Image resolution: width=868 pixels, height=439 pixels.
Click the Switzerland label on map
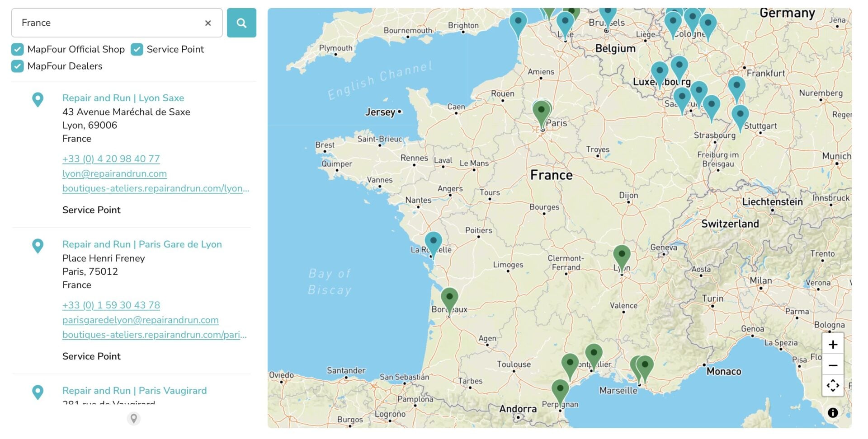(x=730, y=224)
